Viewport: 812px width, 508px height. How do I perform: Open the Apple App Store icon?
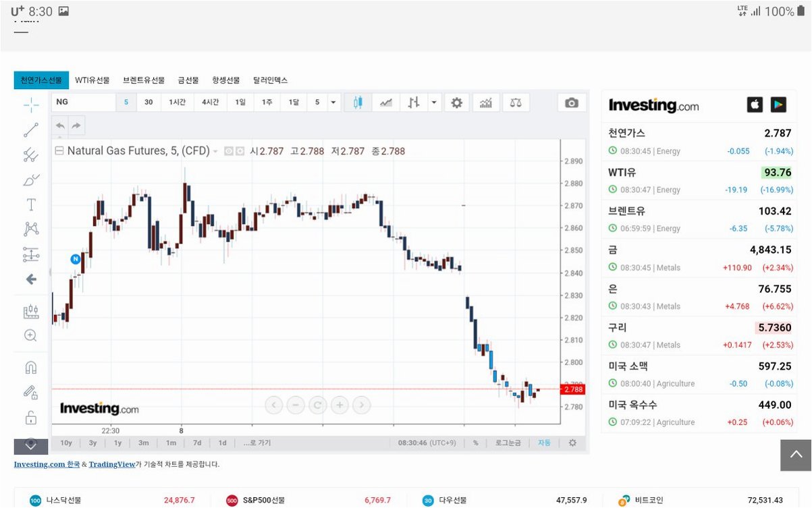pos(755,105)
